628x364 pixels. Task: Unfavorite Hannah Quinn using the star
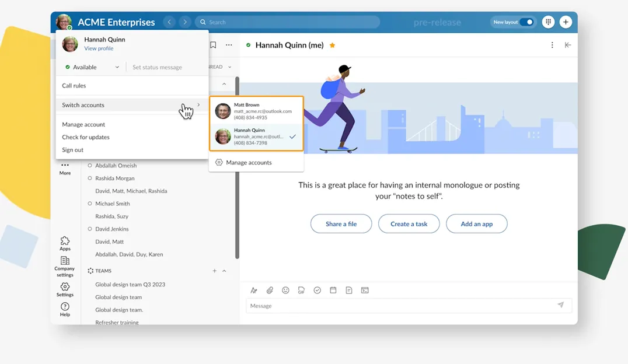[332, 45]
